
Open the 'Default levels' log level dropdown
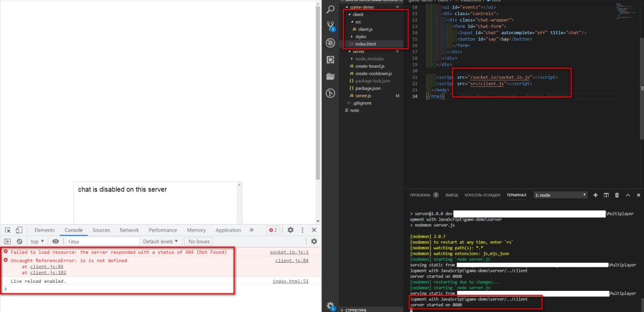(160, 242)
